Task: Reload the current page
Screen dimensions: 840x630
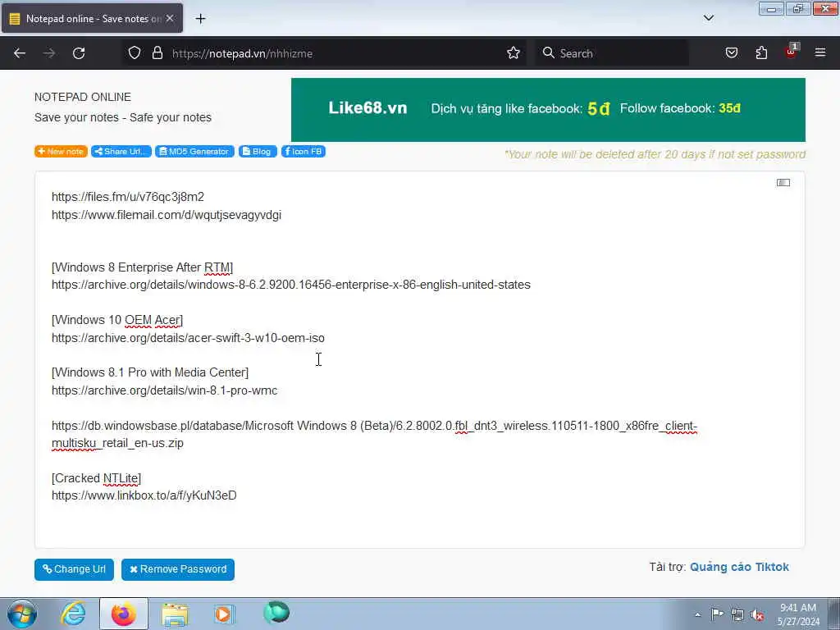Action: [x=79, y=53]
